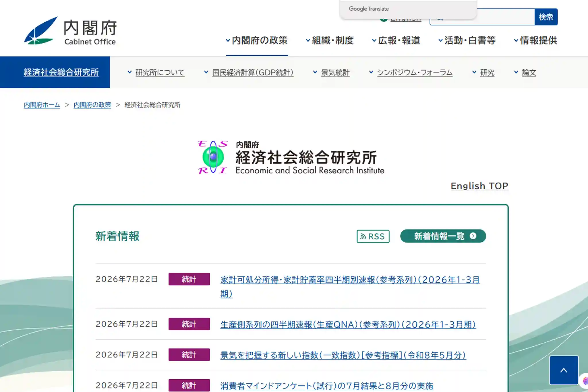588x392 pixels.
Task: Open 生産側系列の四半期速報 news link
Action: click(348, 325)
